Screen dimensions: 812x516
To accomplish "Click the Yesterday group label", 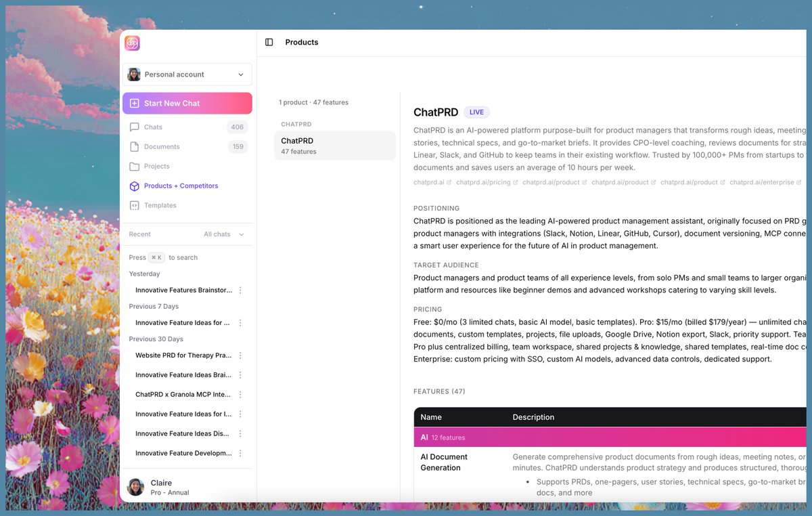I will click(144, 274).
